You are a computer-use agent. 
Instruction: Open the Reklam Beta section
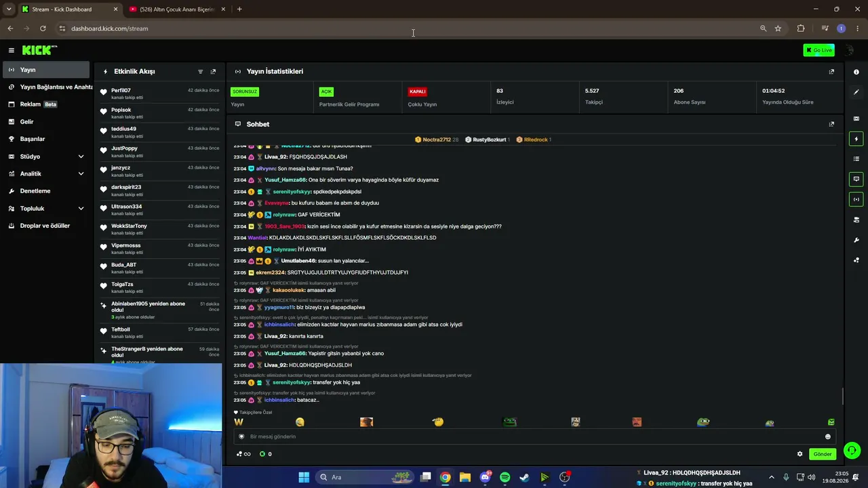(x=45, y=104)
